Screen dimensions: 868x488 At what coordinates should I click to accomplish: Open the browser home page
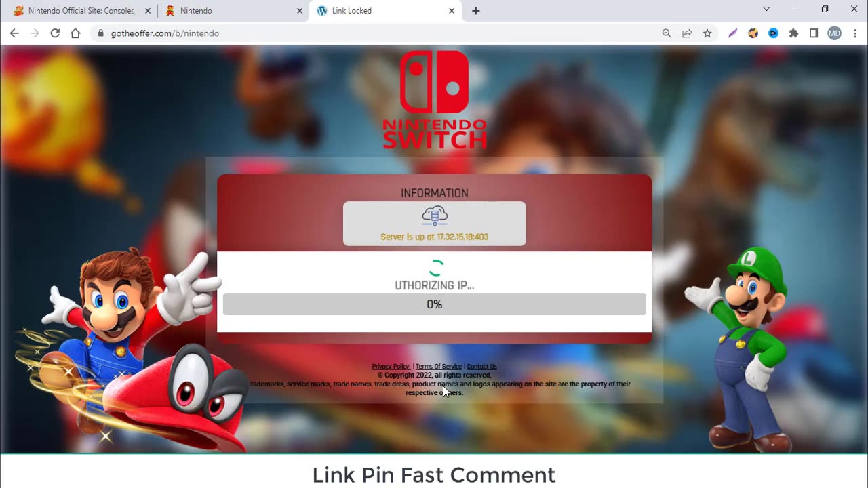coord(75,33)
